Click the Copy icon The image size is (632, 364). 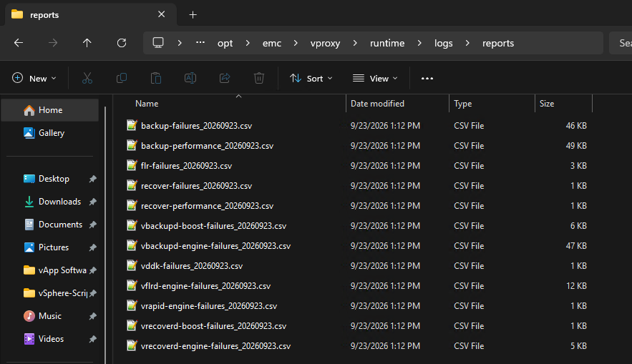(x=122, y=78)
